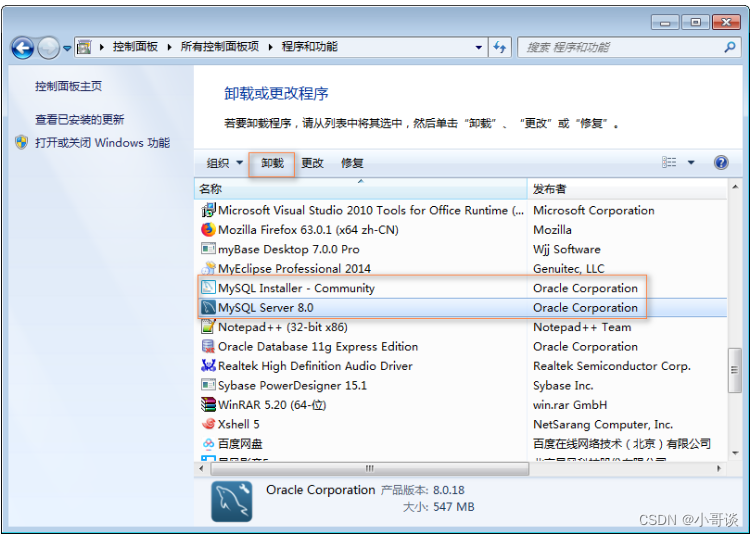Click shield icon beside Windows 功能 link
The image size is (754, 537).
[22, 142]
